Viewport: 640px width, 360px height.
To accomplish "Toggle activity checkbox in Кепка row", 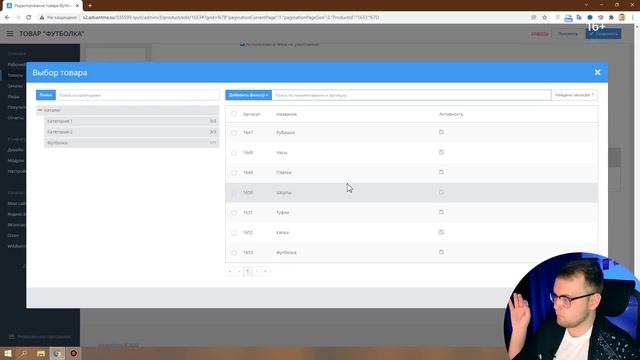I will coord(441,232).
